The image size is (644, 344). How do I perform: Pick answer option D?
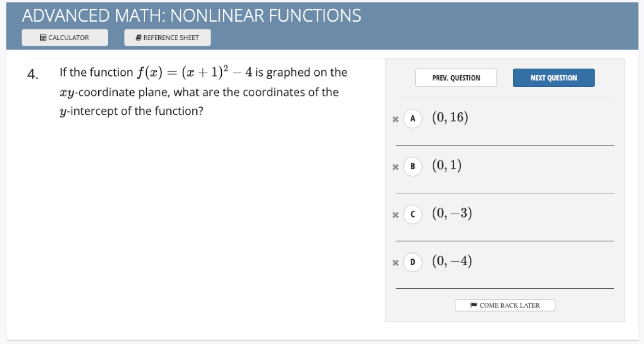[x=413, y=262]
